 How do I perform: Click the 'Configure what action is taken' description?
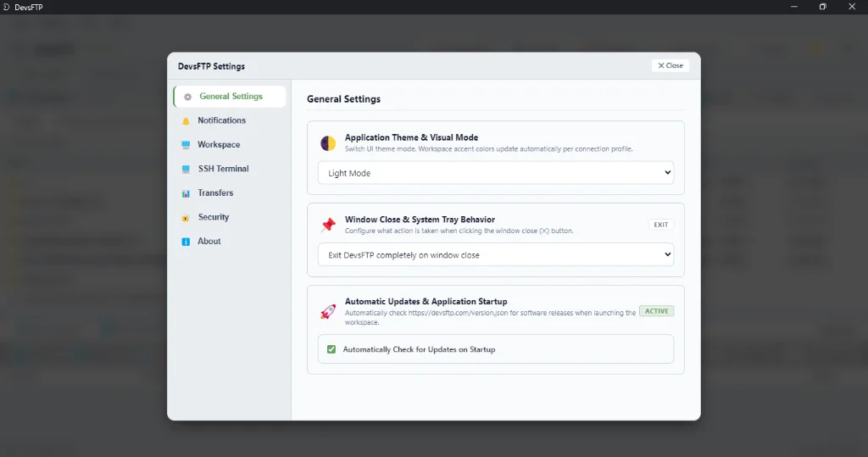459,231
